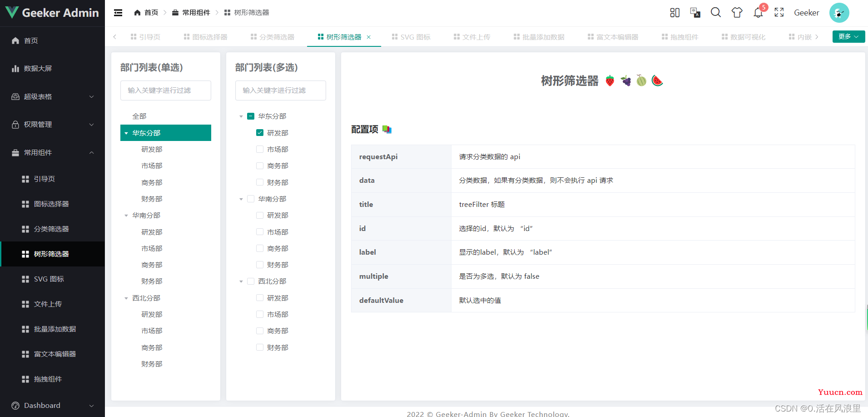The image size is (868, 417).
Task: Collapse 华东分部 arrow in single-select tree
Action: click(x=126, y=133)
